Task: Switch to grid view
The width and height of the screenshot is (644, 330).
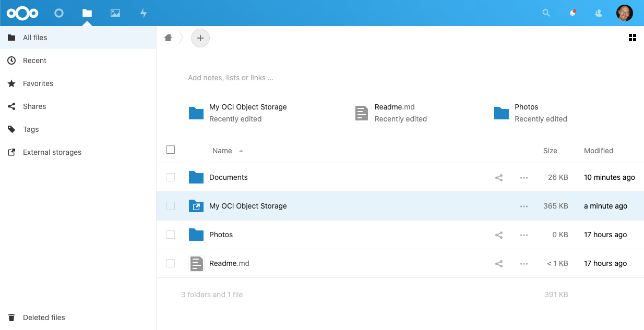Action: point(633,38)
